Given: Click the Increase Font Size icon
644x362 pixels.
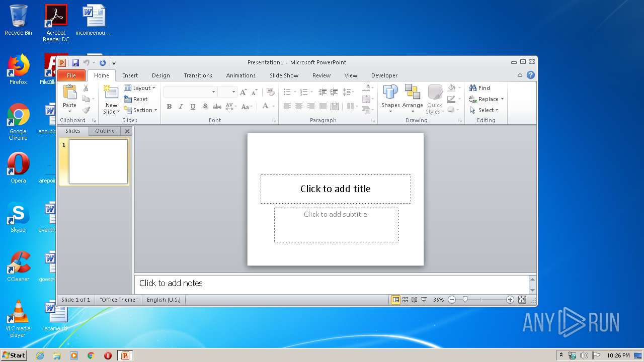Looking at the screenshot, I should tap(243, 92).
